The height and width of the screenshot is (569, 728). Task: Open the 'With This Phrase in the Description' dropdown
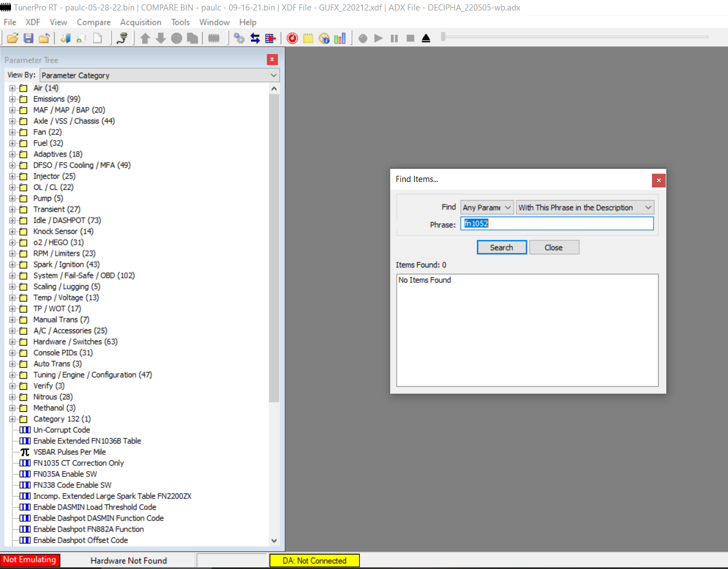[x=585, y=208]
